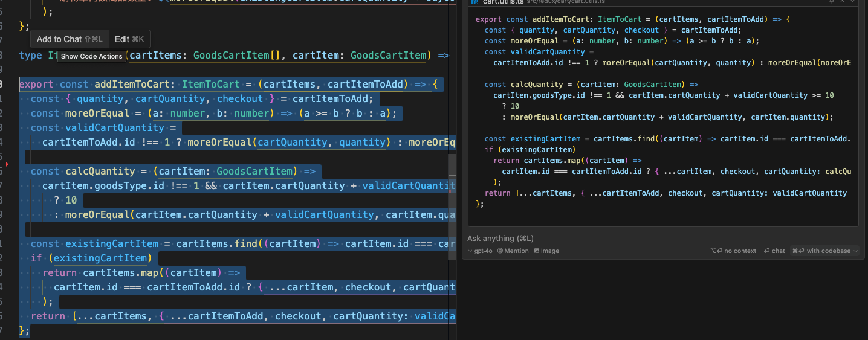Click the red breakpoint marker in gutter

coord(7,164)
